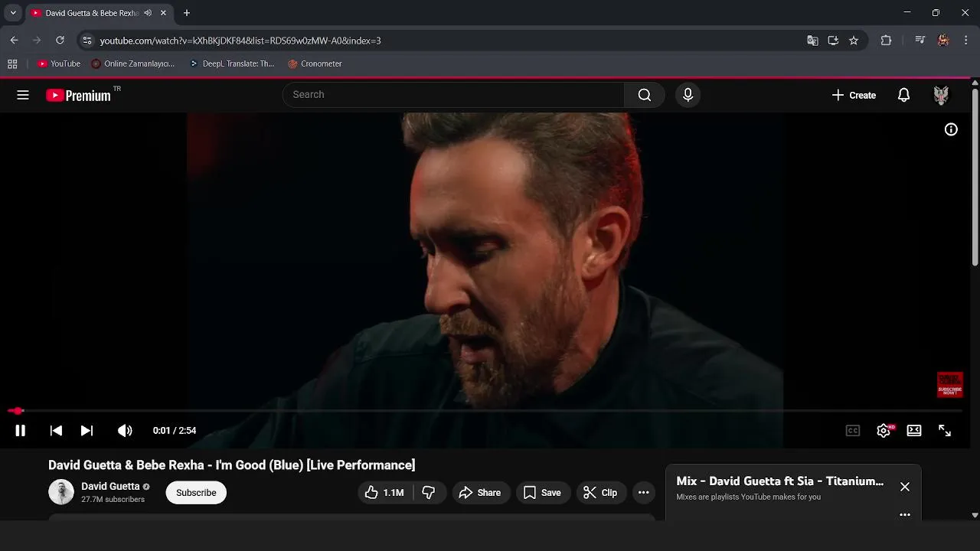980x551 pixels.
Task: Open apps grid in bookmarks bar
Action: pos(12,64)
